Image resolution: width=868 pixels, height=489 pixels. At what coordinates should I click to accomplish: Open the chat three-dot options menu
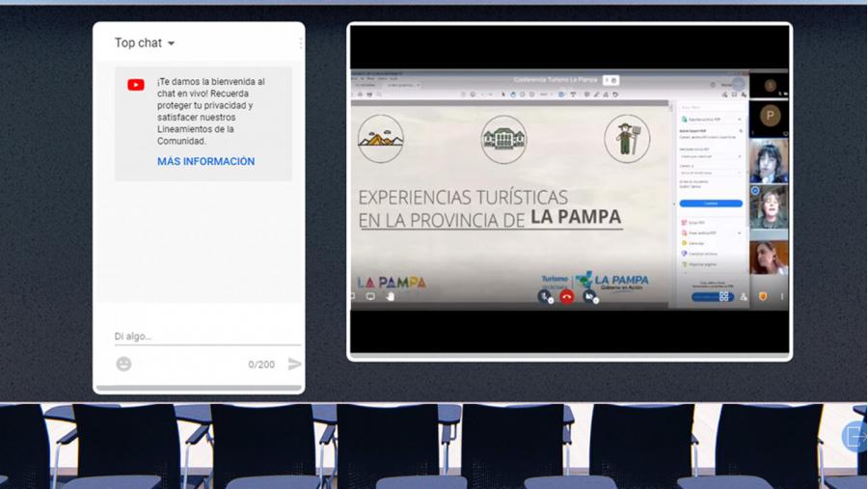click(x=301, y=43)
